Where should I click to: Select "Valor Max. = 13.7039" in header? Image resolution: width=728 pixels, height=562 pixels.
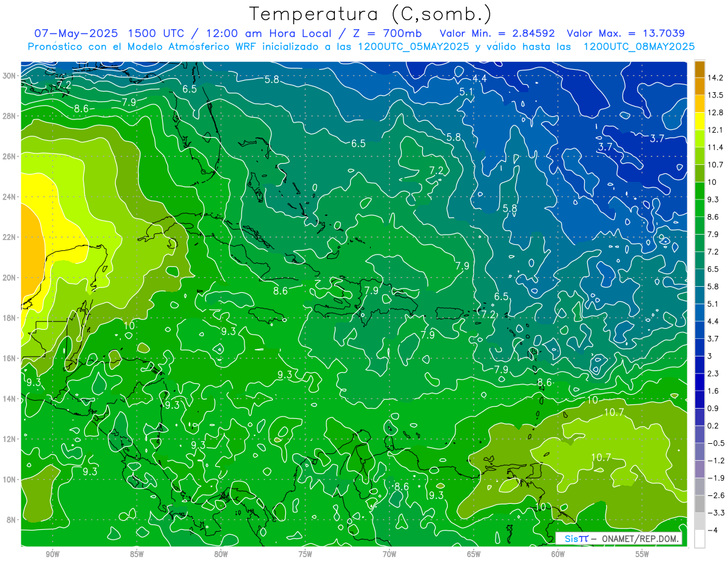[625, 33]
